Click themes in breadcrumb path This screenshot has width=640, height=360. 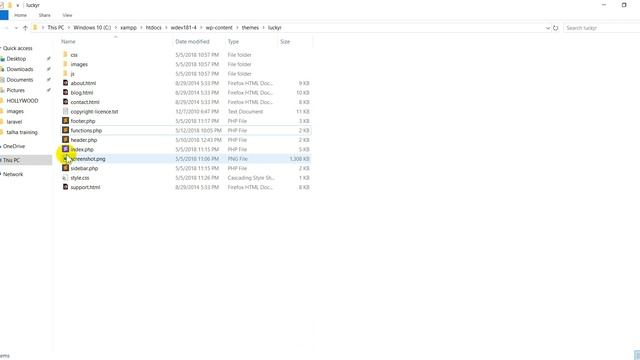tap(250, 28)
